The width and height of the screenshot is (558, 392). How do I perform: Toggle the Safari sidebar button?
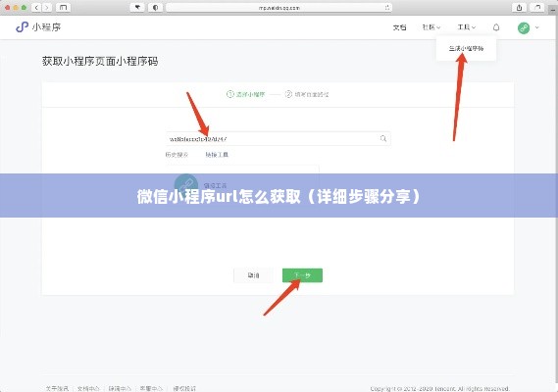pyautogui.click(x=63, y=7)
